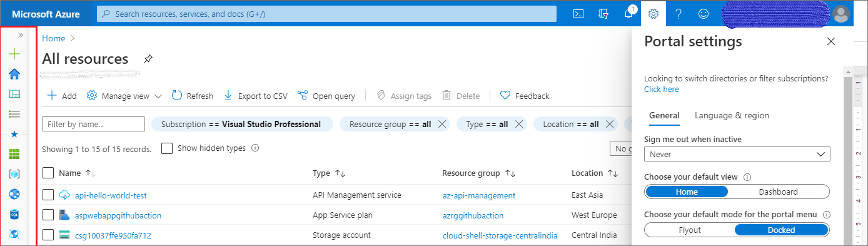Open the api-hello-world-test resource link
Image resolution: width=868 pixels, height=246 pixels.
111,195
